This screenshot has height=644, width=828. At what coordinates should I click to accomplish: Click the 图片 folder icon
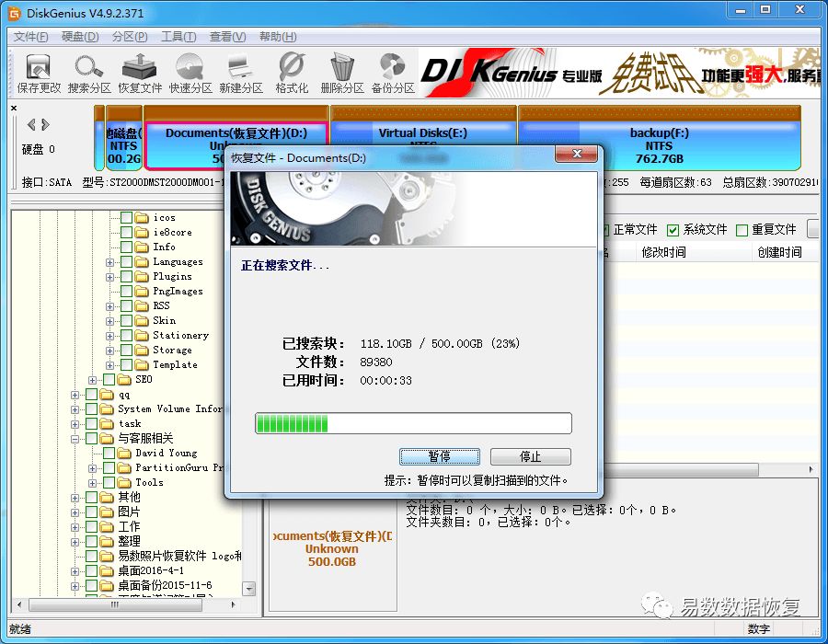click(x=107, y=512)
